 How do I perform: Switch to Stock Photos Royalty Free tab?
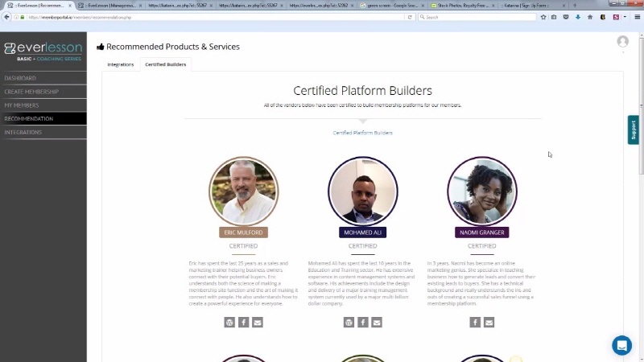[x=461, y=6]
